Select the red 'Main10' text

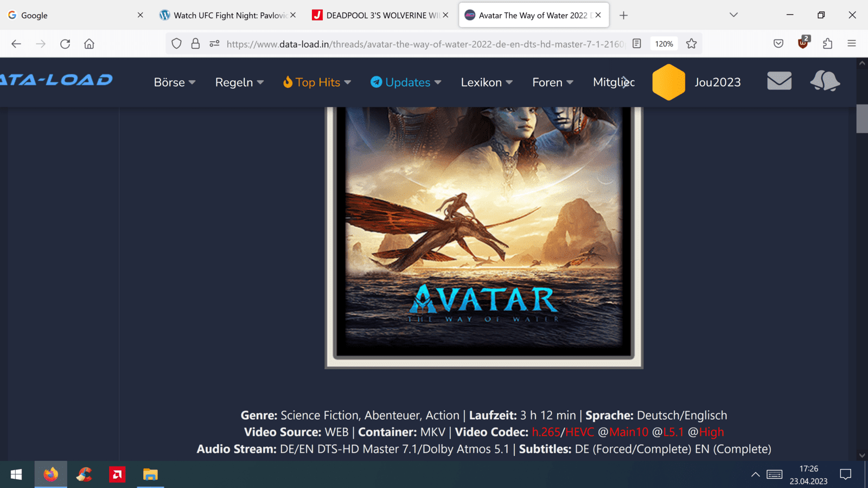629,432
